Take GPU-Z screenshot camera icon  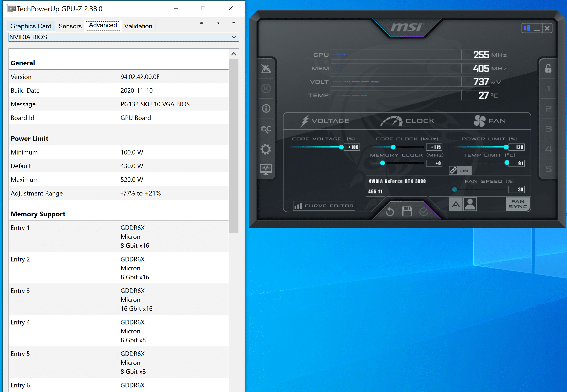[x=202, y=23]
